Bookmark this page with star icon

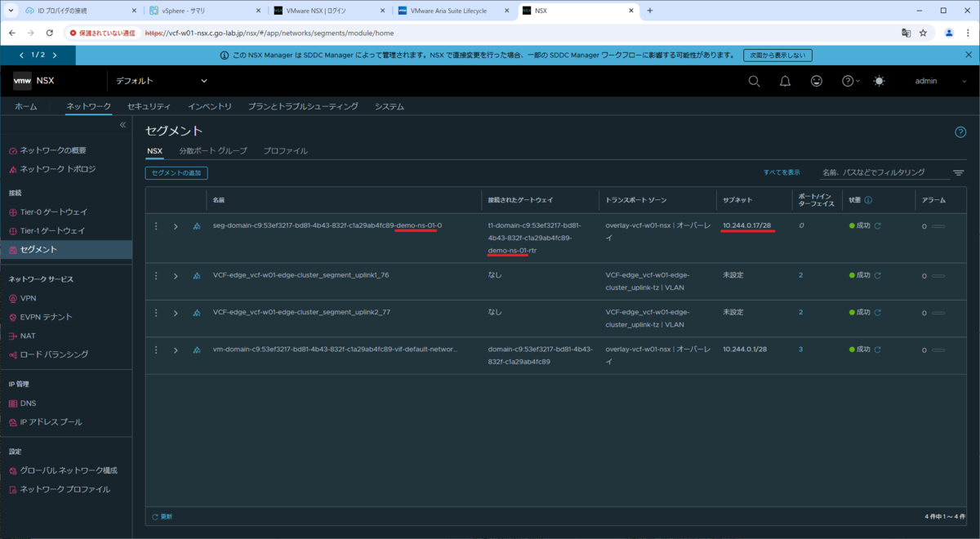coord(923,33)
